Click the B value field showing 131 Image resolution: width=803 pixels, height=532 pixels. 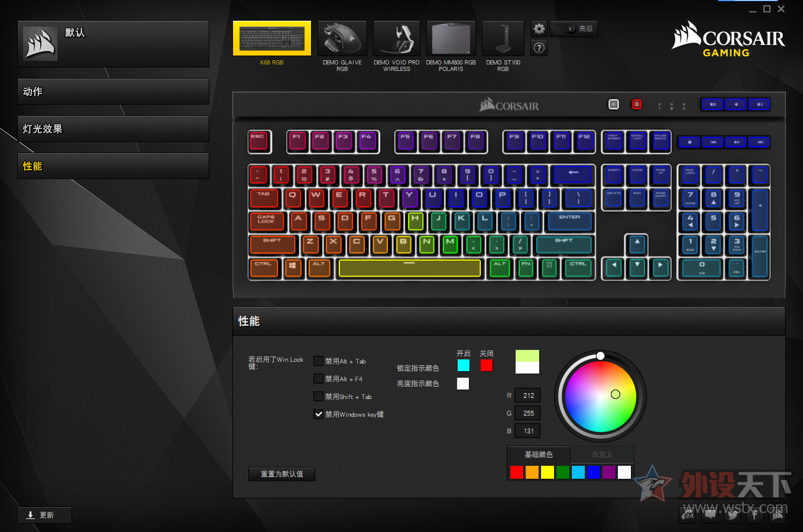527,431
